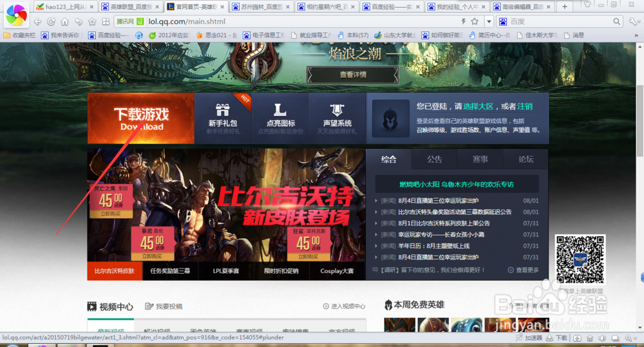Bookmark page with address bar star icon
Image resolution: width=644 pixels, height=347 pixels.
[x=475, y=21]
